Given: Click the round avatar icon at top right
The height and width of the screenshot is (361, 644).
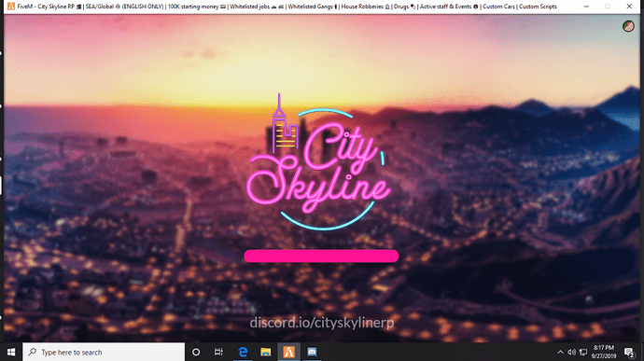Looking at the screenshot, I should pos(628,26).
